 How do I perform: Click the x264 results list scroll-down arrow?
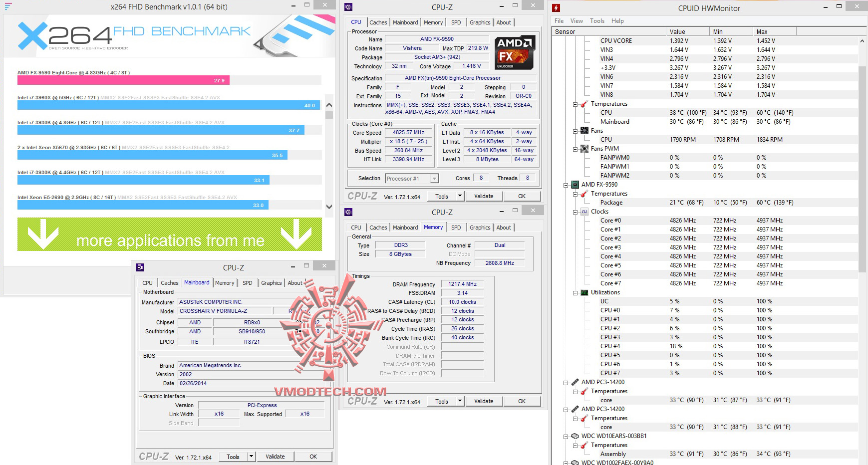coord(329,207)
